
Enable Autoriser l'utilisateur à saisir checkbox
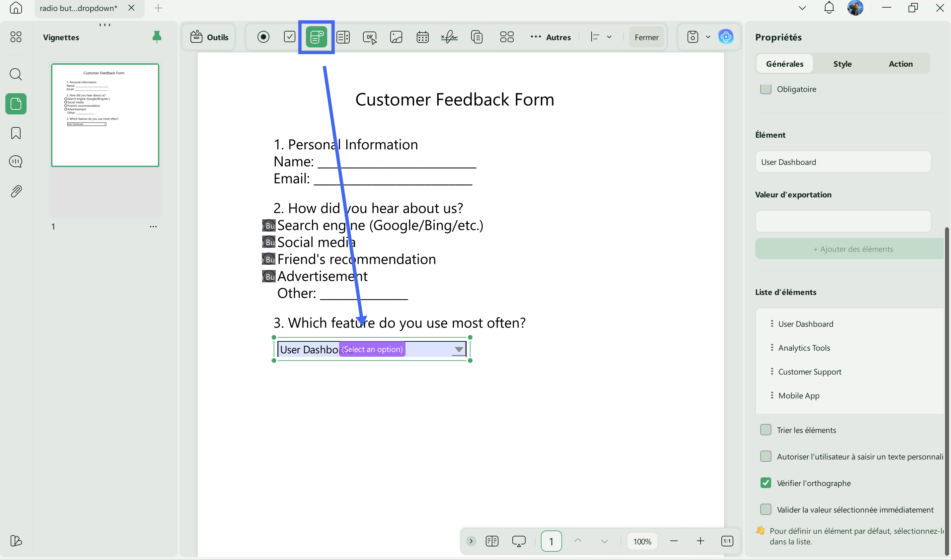click(765, 456)
